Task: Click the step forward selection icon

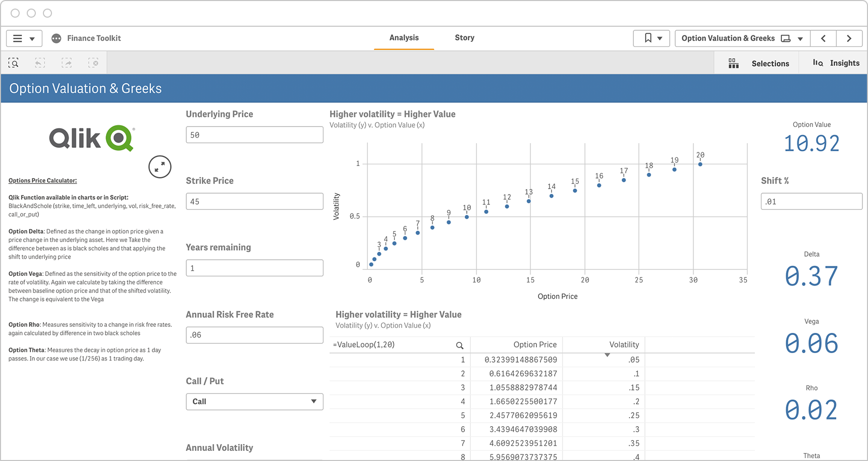Action: coord(67,63)
